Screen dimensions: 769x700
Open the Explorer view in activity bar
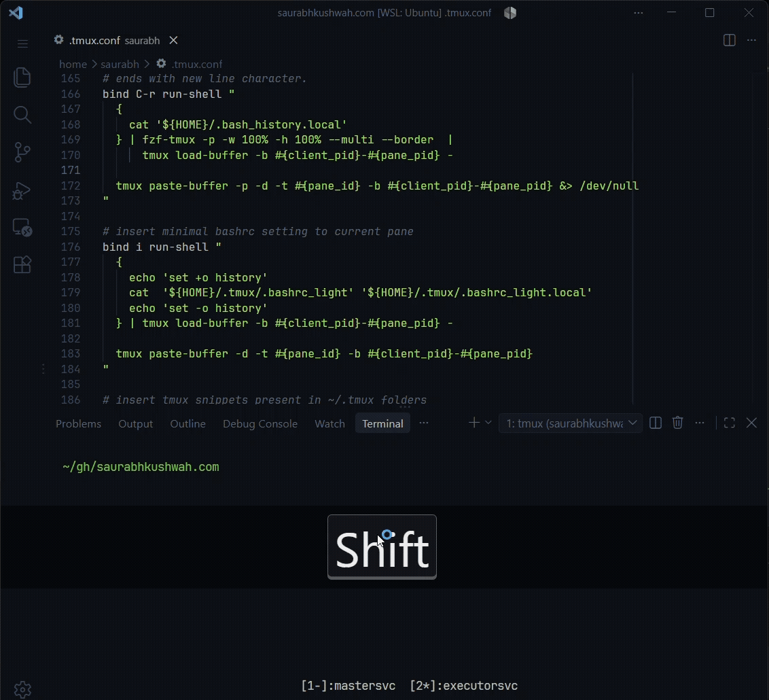22,77
